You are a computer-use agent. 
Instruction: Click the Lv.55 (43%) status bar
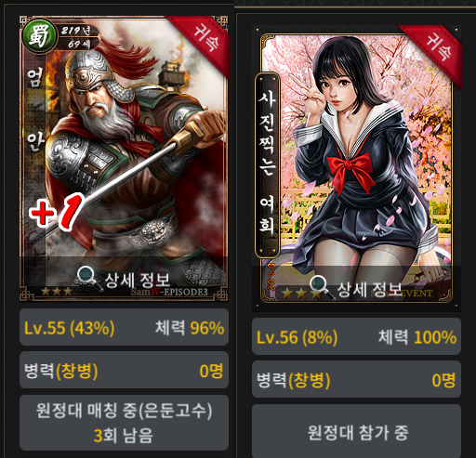point(124,327)
